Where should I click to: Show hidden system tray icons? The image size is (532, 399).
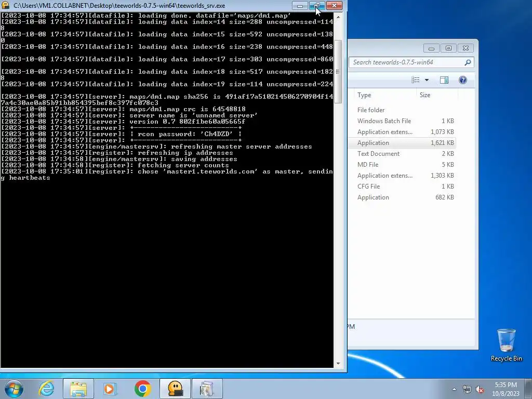click(454, 389)
